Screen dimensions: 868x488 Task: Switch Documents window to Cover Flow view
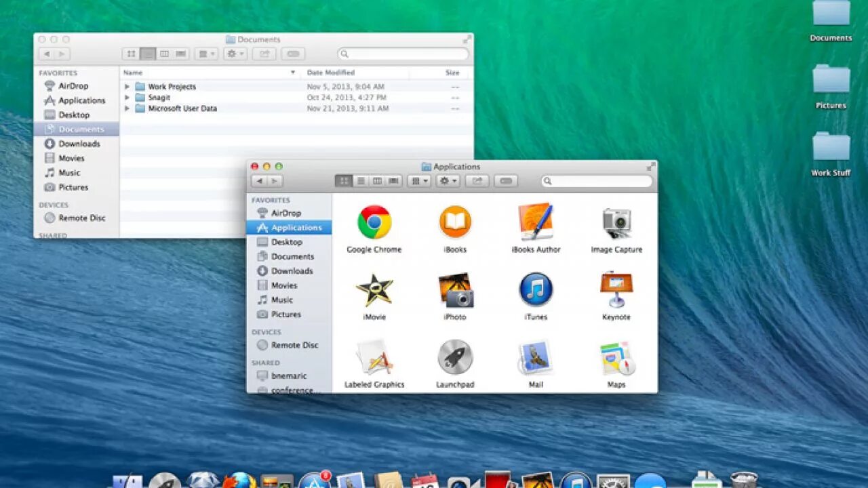pyautogui.click(x=181, y=54)
